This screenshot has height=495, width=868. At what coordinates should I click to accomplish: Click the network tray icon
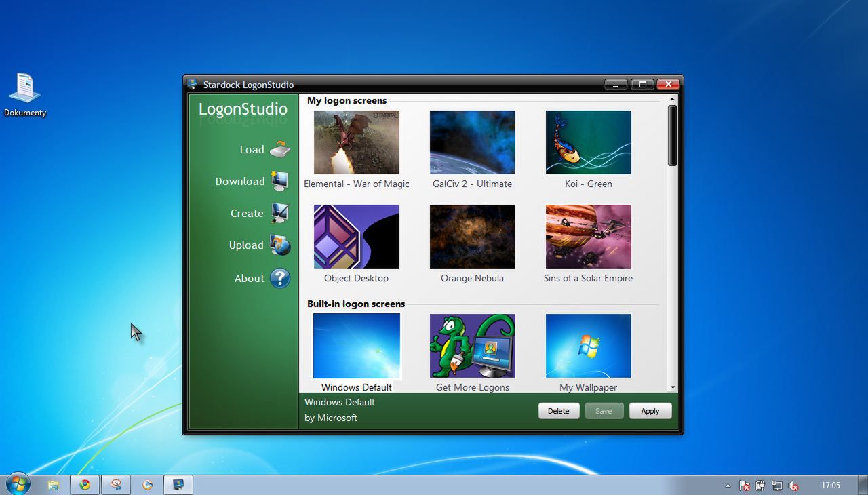[x=776, y=486]
